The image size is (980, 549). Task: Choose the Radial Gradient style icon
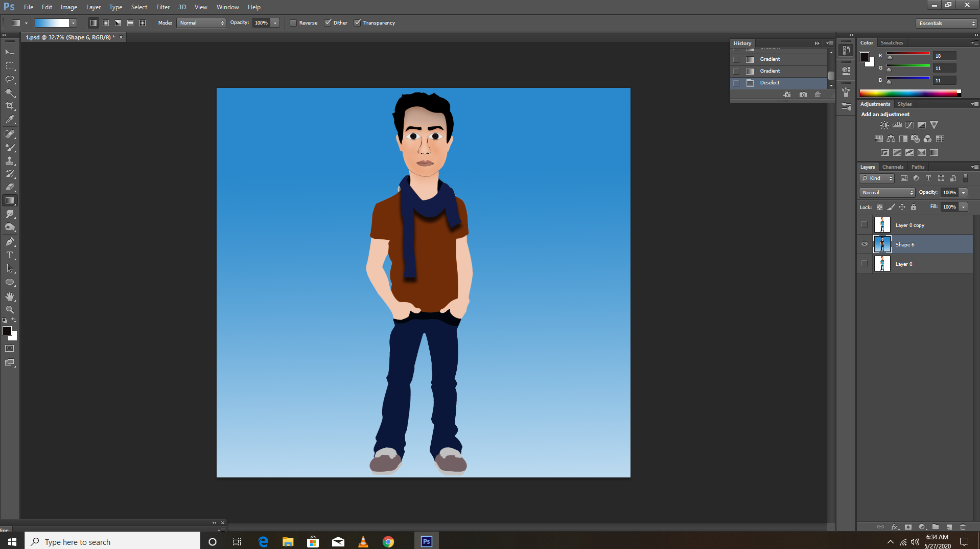[x=106, y=23]
